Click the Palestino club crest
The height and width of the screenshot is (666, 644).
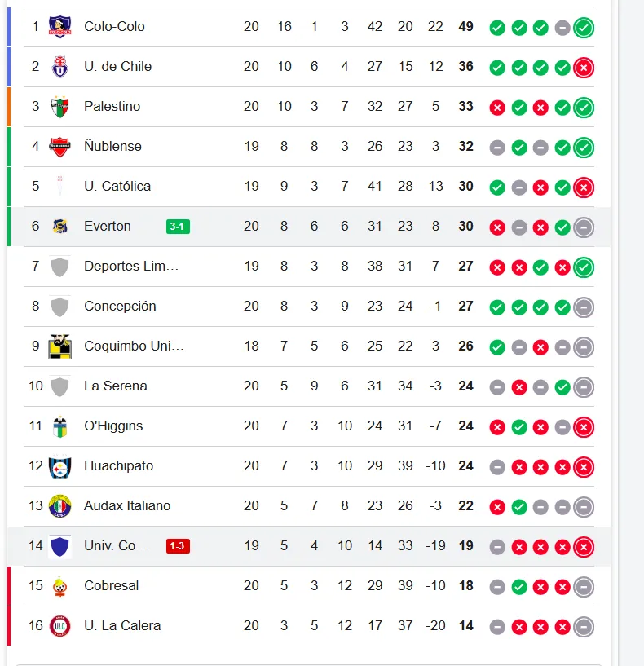pos(60,107)
